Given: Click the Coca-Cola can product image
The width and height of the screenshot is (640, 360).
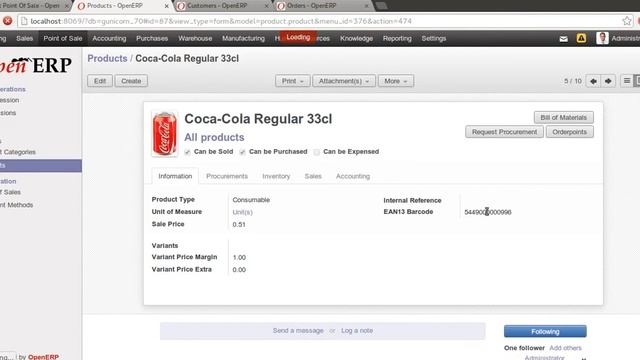Looking at the screenshot, I should pyautogui.click(x=164, y=134).
